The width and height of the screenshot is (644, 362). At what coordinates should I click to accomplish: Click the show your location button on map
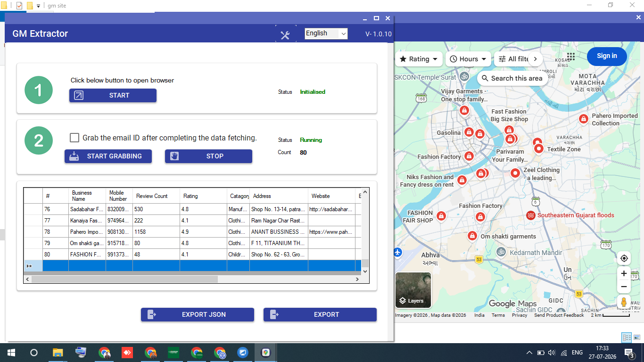tap(624, 258)
